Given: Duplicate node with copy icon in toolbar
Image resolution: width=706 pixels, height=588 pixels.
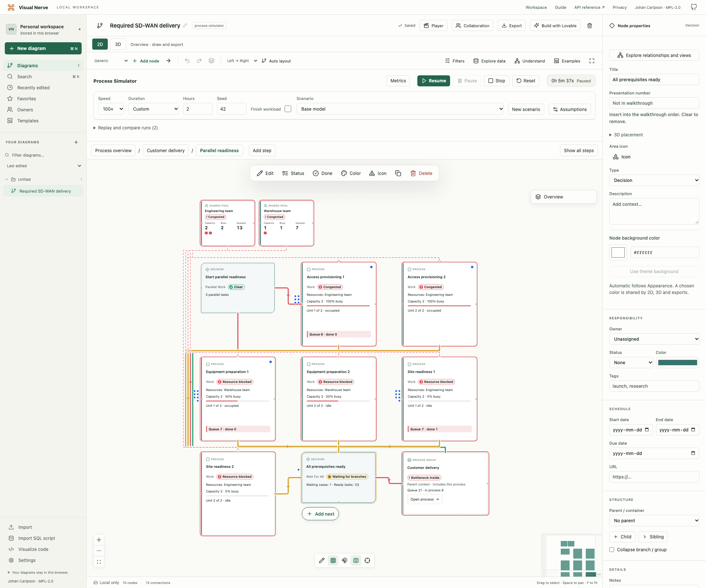Looking at the screenshot, I should click(x=398, y=173).
